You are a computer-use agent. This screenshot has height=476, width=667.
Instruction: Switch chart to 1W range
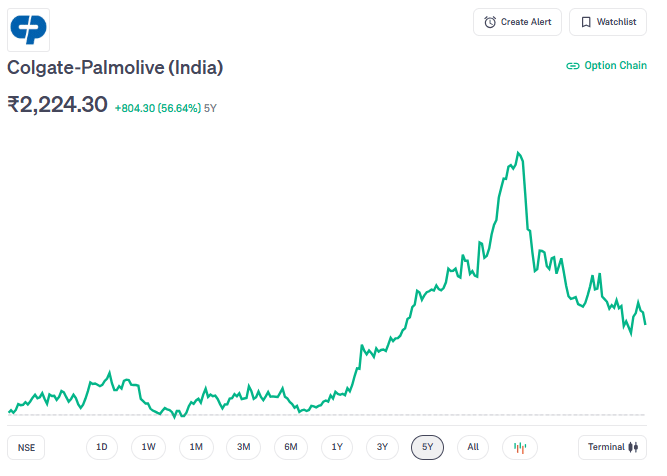pos(148,447)
